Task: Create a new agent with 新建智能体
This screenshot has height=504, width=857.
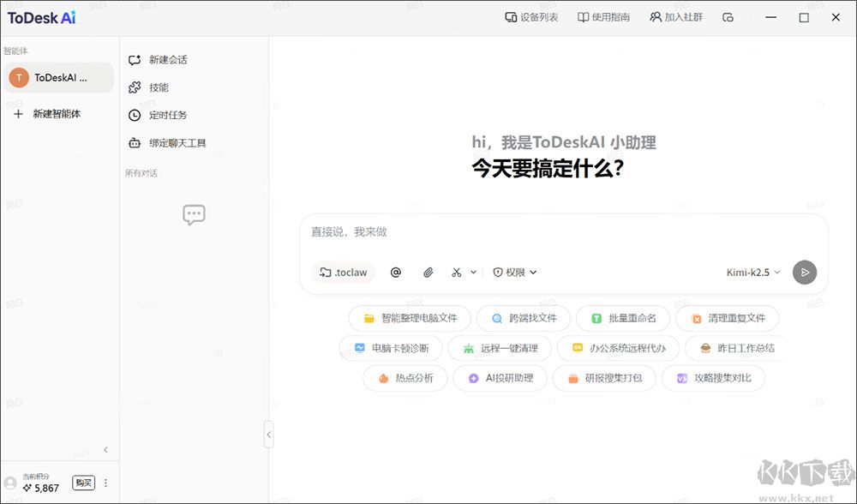Action: click(x=47, y=114)
